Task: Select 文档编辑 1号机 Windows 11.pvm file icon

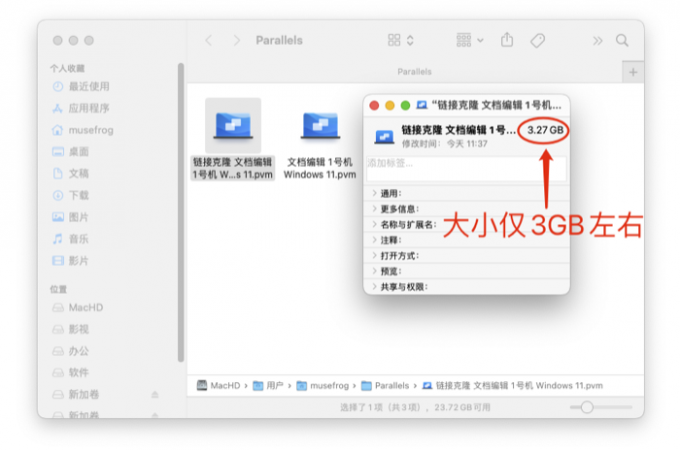Action: coord(320,125)
